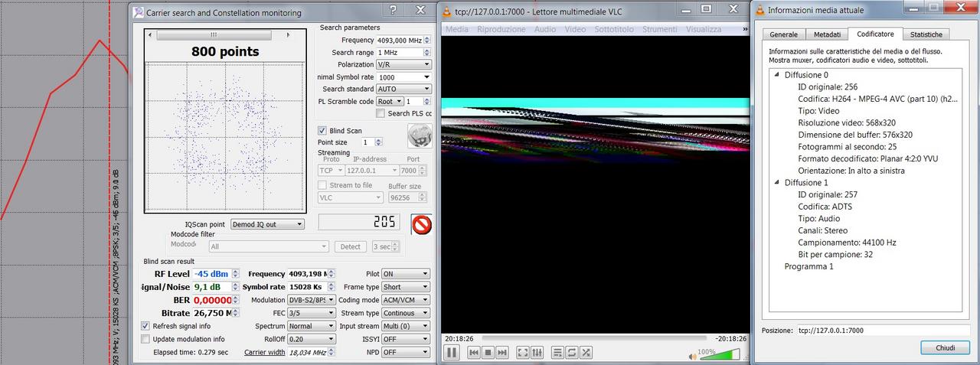Stop playback in VLC

point(488,353)
